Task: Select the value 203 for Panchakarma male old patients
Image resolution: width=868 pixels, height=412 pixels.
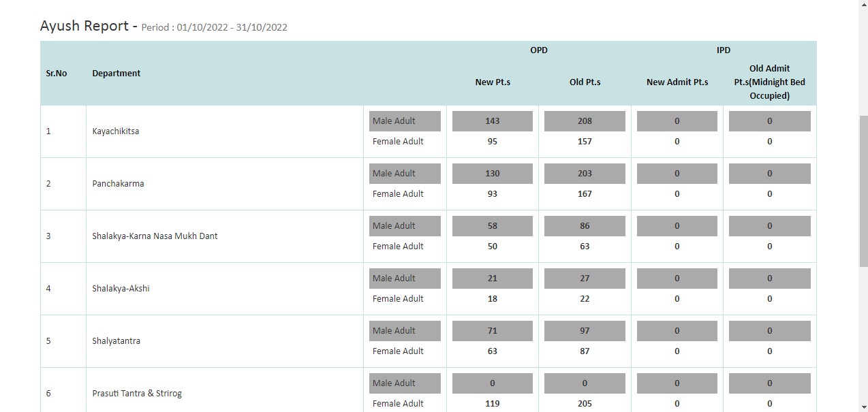Action: [585, 174]
